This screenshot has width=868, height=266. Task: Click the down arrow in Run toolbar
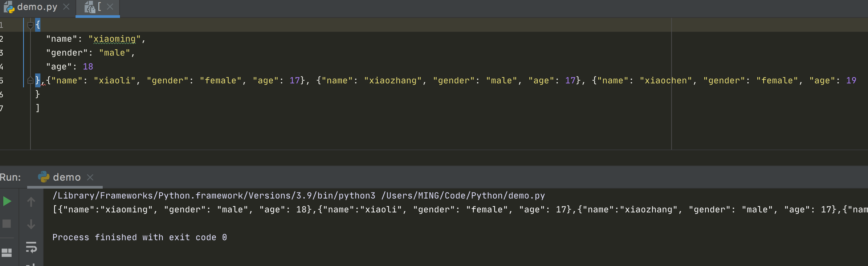[31, 224]
